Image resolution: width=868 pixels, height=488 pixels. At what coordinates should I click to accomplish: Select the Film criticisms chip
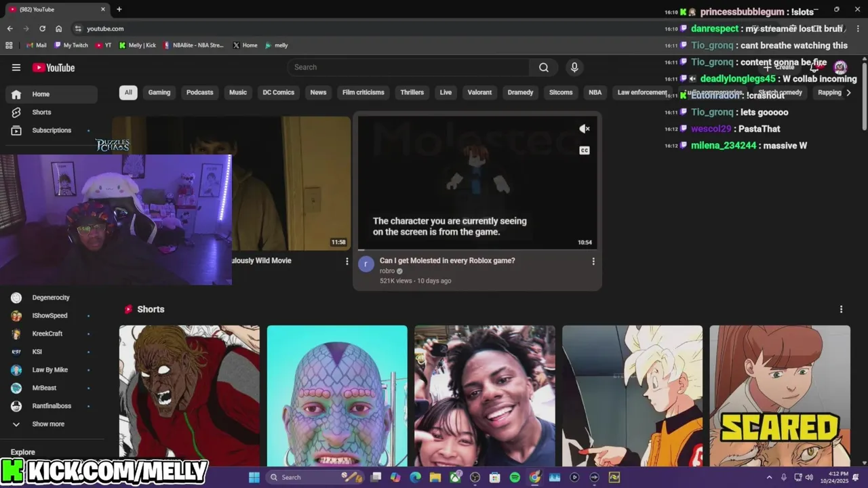pyautogui.click(x=363, y=92)
